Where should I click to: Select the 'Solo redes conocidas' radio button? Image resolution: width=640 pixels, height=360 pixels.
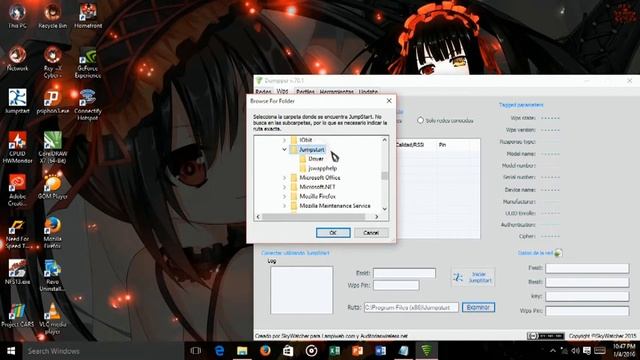(x=420, y=120)
